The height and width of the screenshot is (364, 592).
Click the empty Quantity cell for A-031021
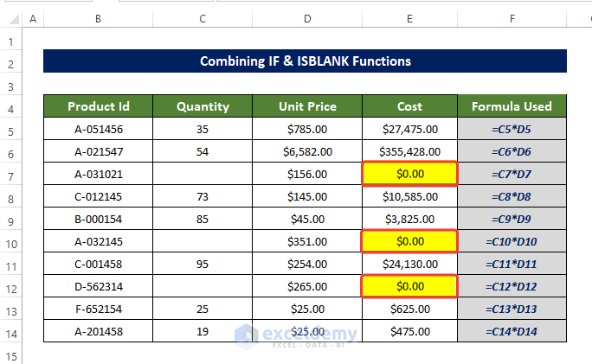point(203,174)
